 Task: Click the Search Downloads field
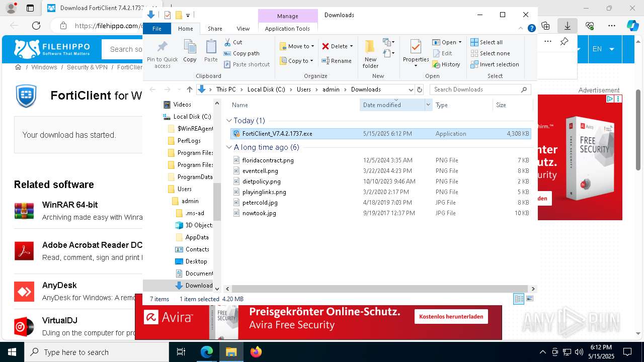(480, 89)
